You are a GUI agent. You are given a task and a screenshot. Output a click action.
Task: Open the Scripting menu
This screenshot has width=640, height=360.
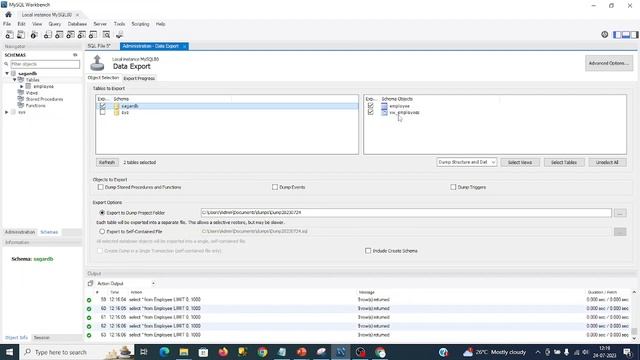[x=140, y=24]
